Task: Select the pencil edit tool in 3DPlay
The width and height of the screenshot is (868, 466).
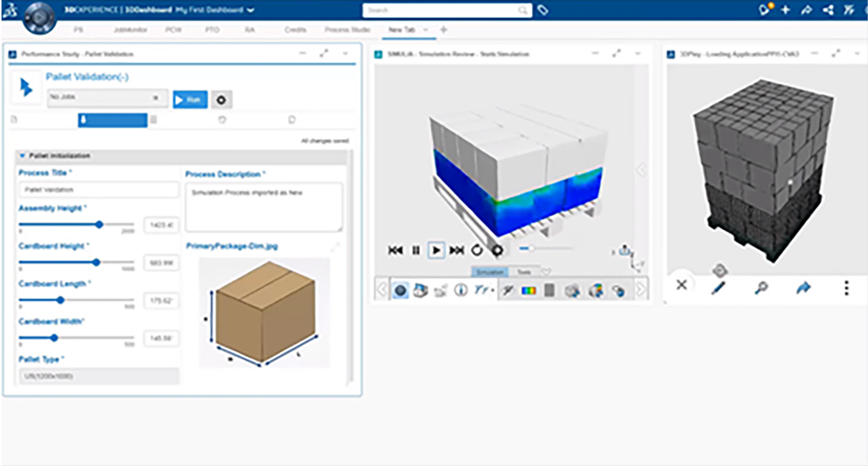Action: point(719,287)
